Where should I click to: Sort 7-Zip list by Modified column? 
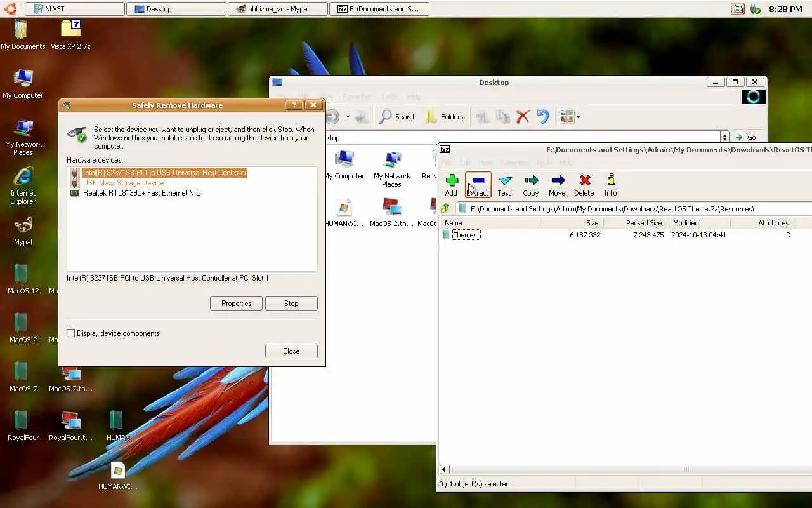pos(698,223)
